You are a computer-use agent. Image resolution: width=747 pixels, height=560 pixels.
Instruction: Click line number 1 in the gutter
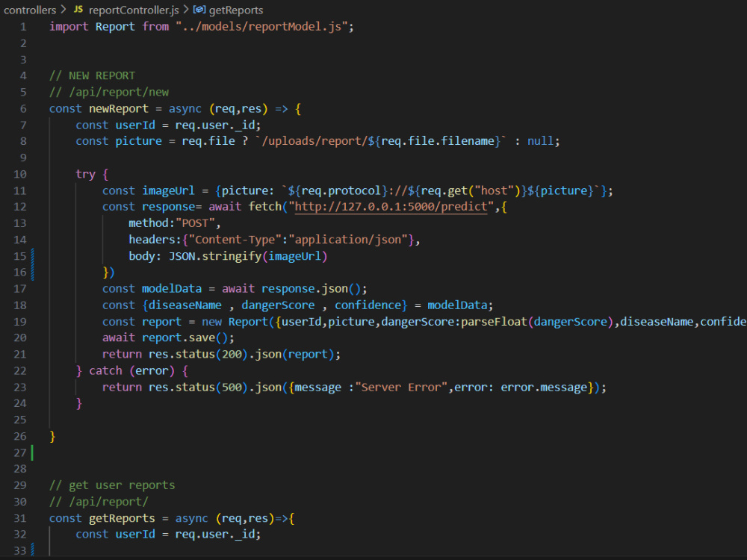[23, 27]
